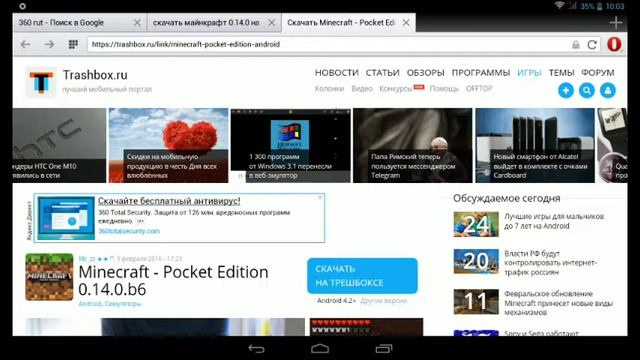Open the post author username link
640x360 pixels.
point(87,259)
